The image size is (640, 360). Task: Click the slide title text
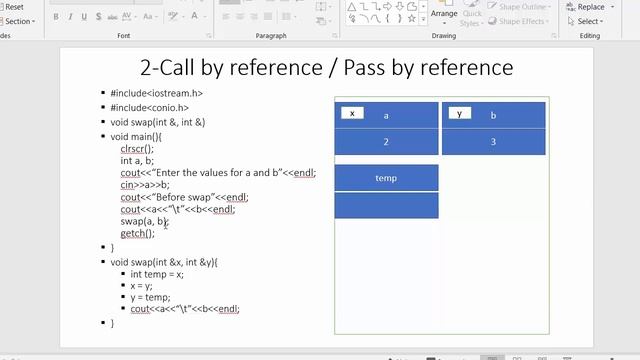(x=327, y=67)
